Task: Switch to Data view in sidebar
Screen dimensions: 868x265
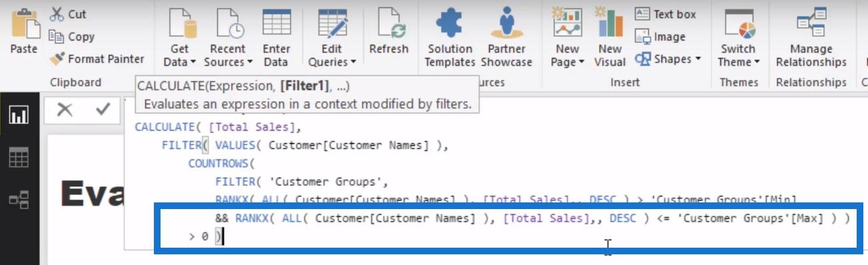Action: (x=18, y=158)
